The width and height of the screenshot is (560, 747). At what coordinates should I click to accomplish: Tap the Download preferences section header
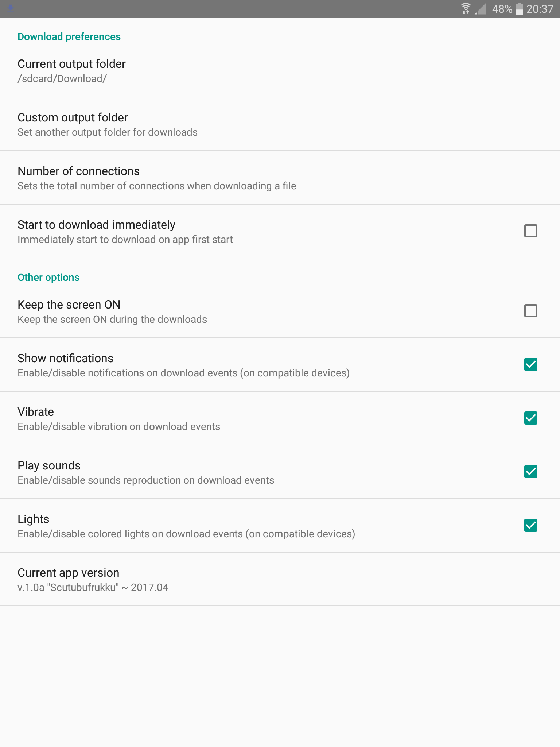point(69,37)
